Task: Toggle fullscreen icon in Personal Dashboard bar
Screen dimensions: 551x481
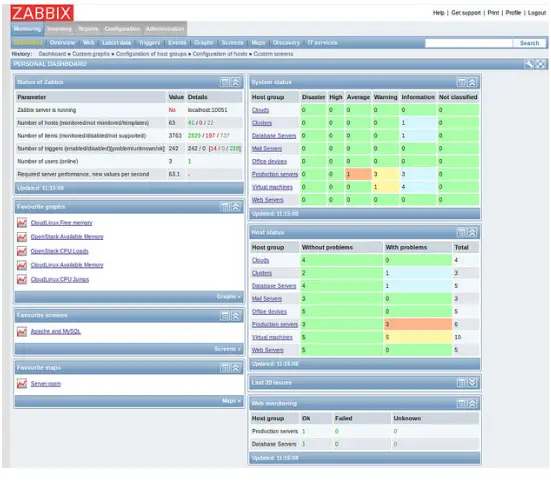Action: pyautogui.click(x=540, y=64)
